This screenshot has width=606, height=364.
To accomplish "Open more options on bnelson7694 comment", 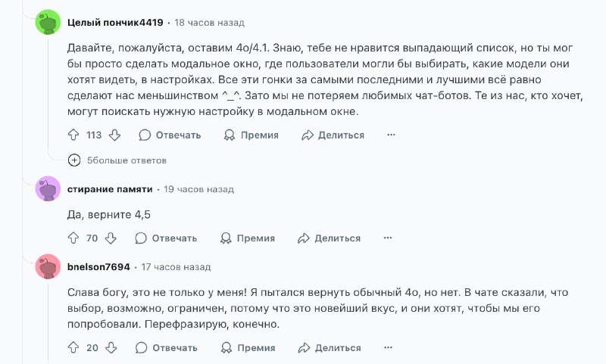I will (387, 347).
